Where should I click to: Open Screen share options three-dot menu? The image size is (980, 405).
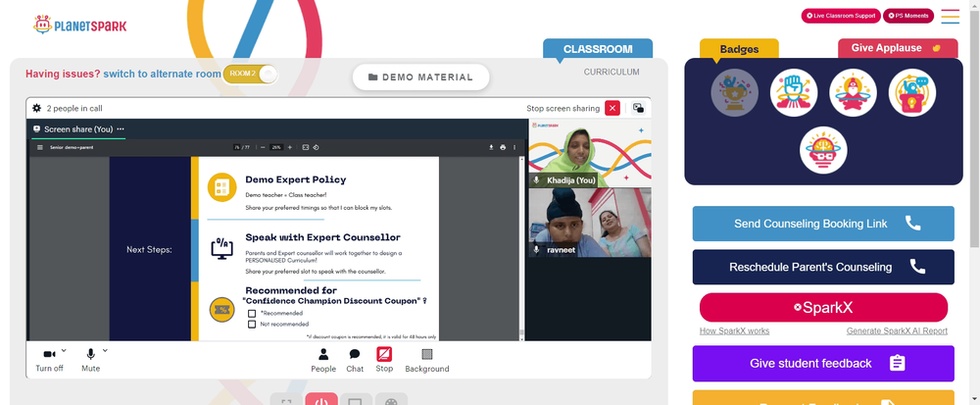[121, 129]
